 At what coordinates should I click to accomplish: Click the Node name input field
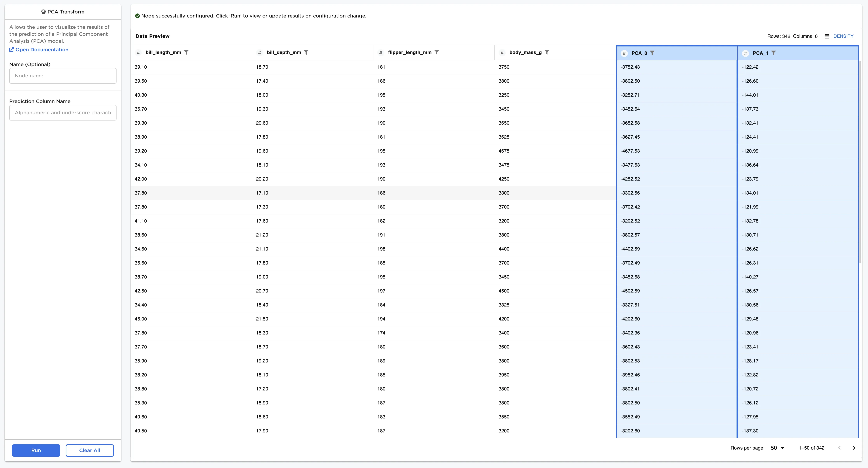(63, 76)
